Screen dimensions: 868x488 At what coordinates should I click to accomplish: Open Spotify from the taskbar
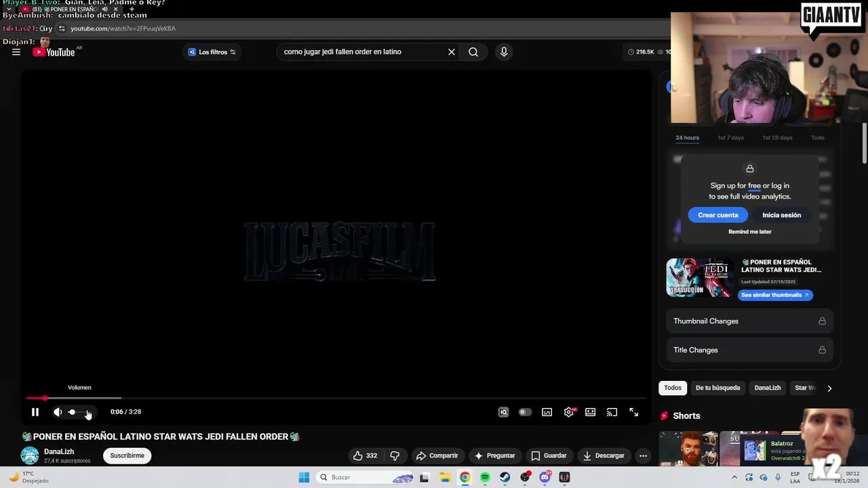tap(485, 477)
